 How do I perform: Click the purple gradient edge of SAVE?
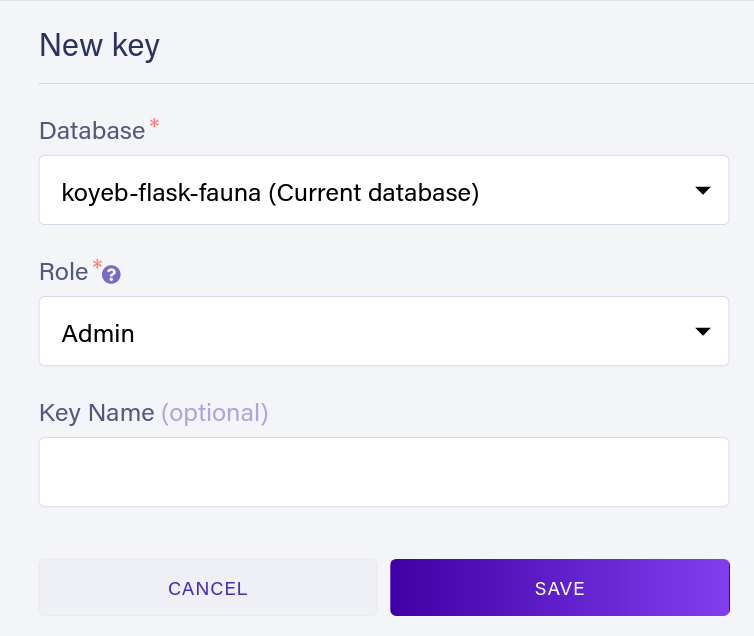[x=710, y=588]
